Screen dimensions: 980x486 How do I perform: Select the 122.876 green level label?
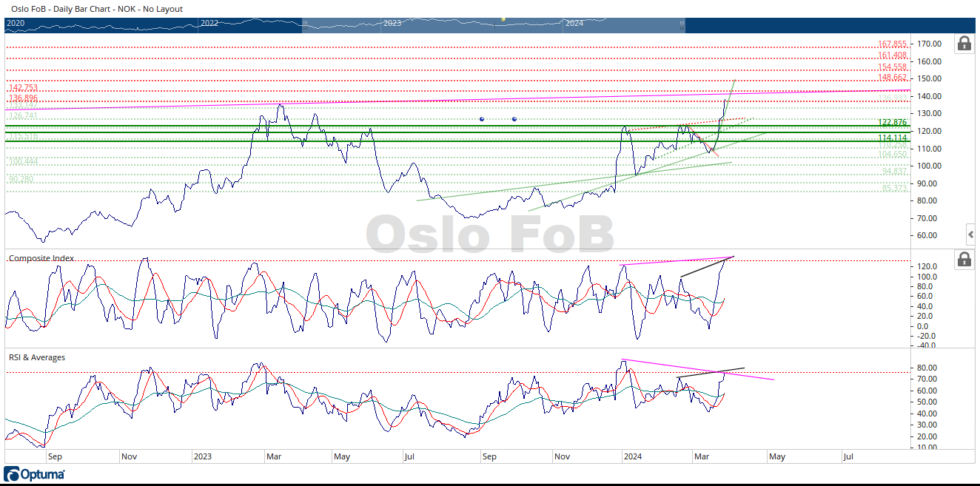892,122
